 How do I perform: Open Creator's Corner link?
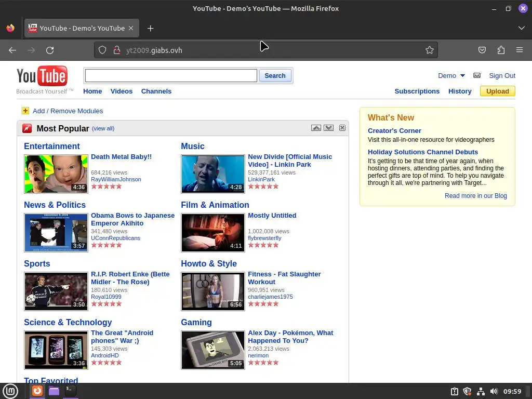click(x=395, y=130)
